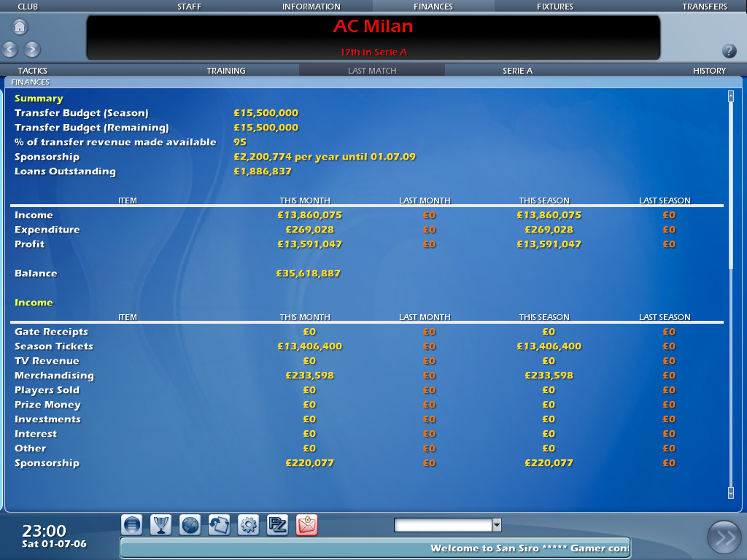Navigate back with the left arrow
Screen dimensions: 747x560
(10, 49)
